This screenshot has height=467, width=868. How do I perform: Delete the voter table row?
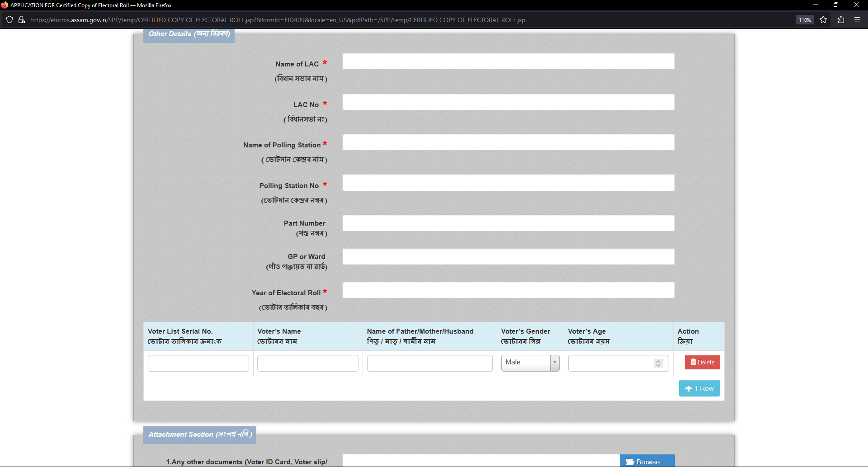coord(702,362)
